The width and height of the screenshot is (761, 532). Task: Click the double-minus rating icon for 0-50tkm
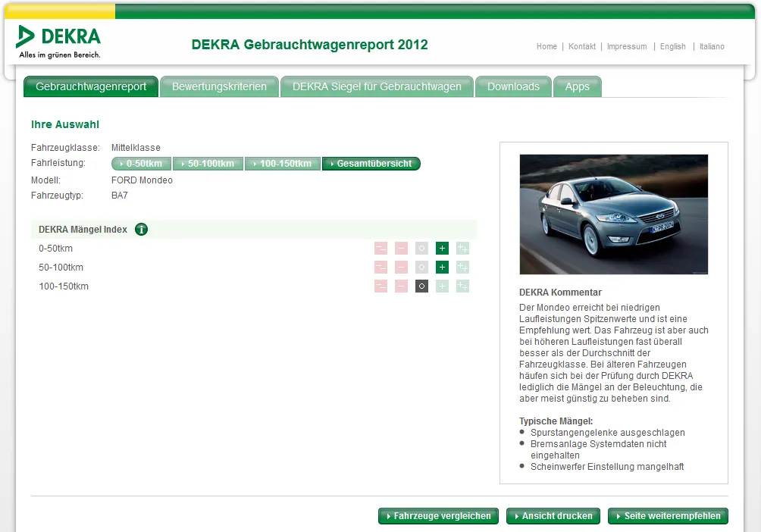pyautogui.click(x=380, y=249)
